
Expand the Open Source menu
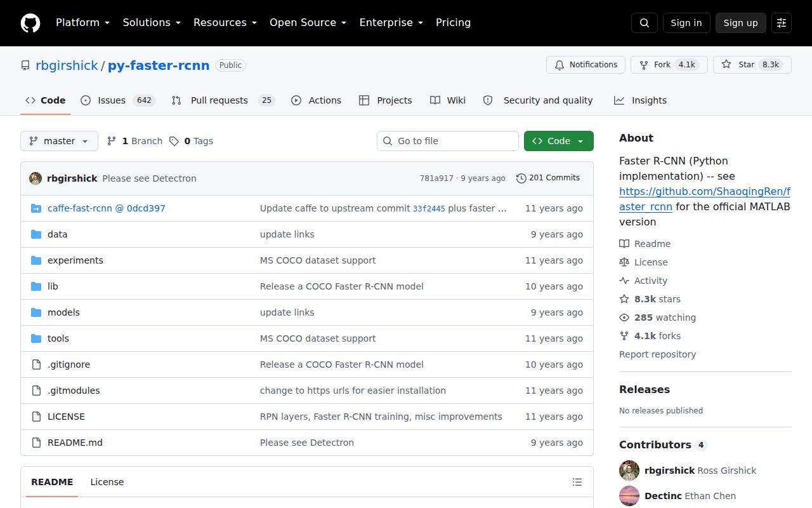coord(308,23)
